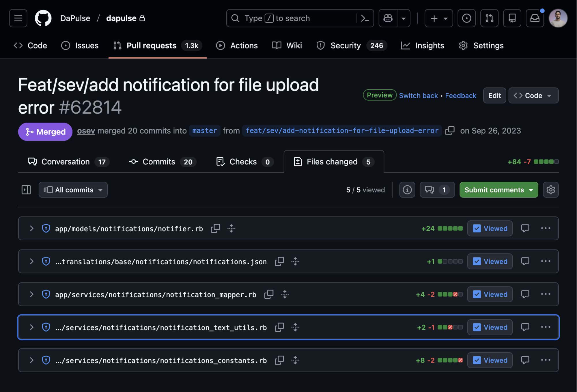Expand all lines of notifier.rb
This screenshot has width=577, height=392.
pos(231,228)
